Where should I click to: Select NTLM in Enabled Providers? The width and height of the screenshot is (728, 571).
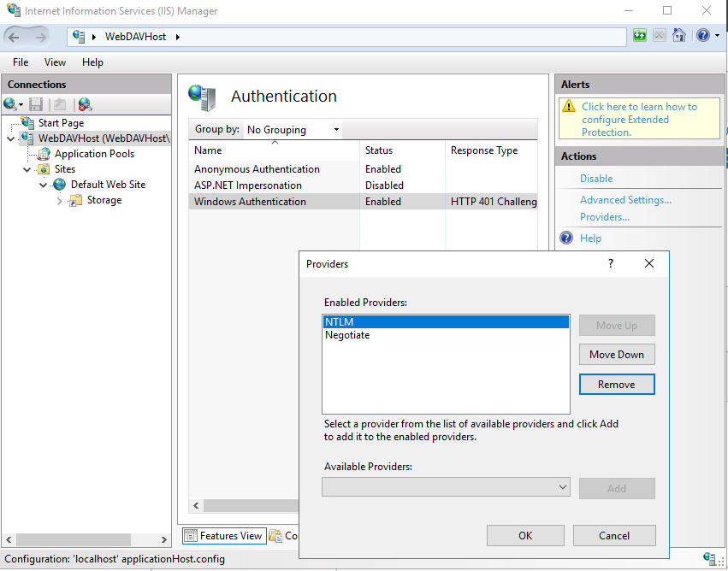tap(446, 322)
